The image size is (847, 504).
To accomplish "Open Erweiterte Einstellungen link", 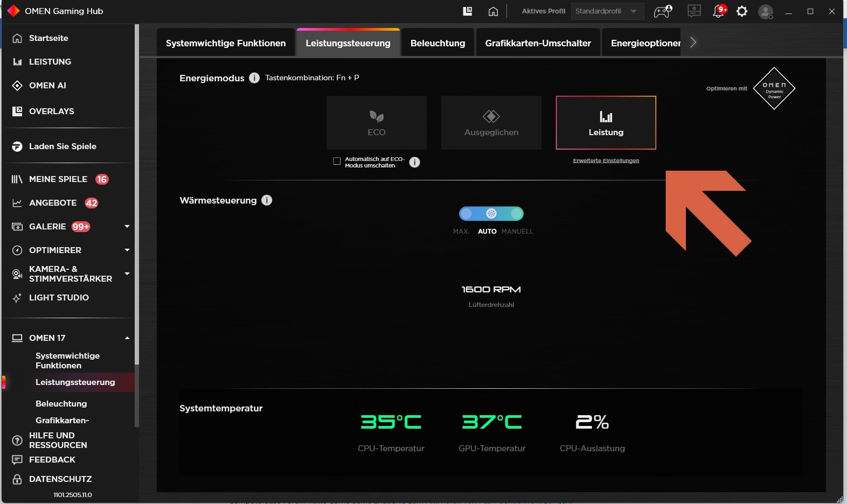I will point(606,160).
